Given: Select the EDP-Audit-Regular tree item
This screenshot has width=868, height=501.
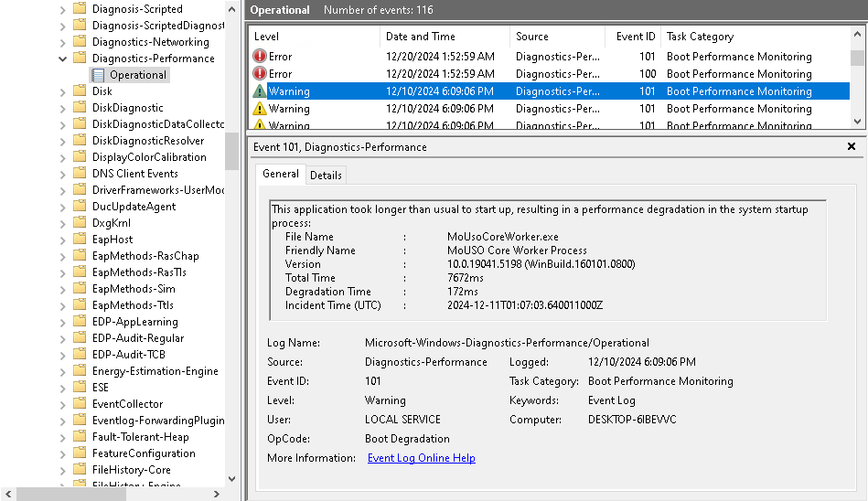Looking at the screenshot, I should click(x=138, y=337).
